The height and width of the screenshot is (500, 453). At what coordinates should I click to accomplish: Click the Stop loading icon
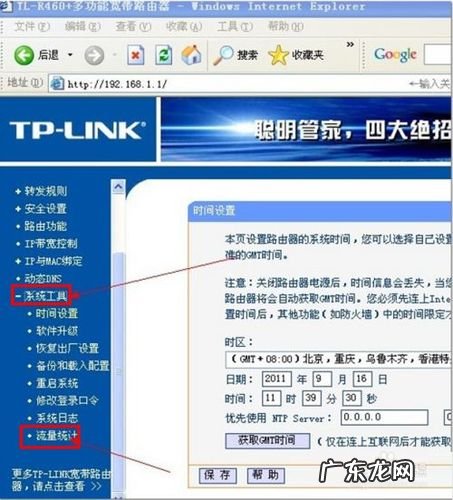[136, 55]
